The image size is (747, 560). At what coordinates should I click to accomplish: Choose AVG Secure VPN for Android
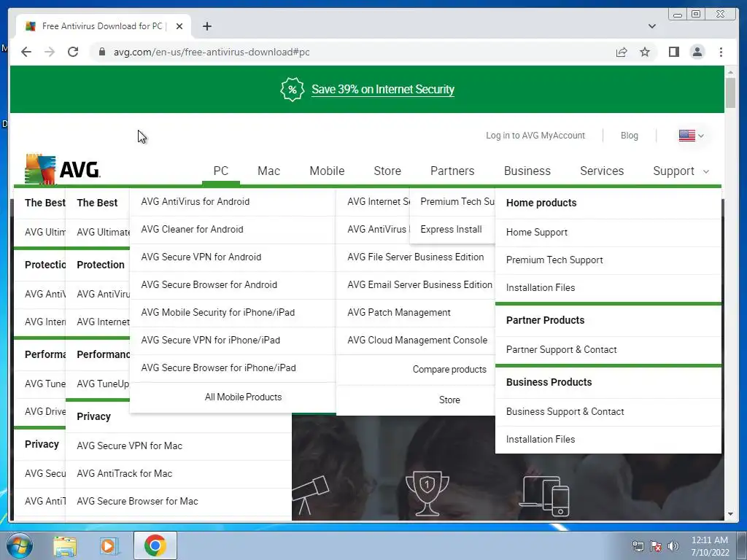(201, 257)
